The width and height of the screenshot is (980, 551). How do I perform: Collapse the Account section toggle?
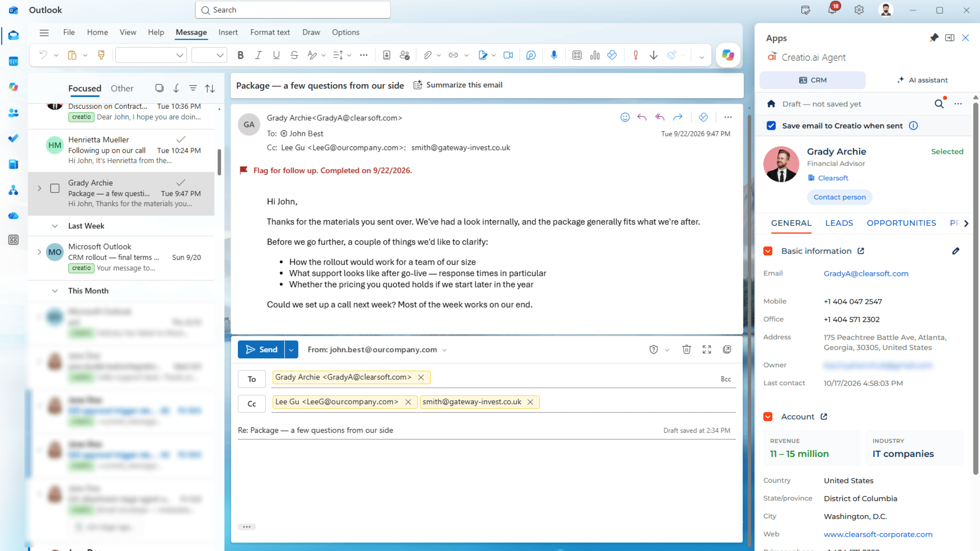[768, 416]
